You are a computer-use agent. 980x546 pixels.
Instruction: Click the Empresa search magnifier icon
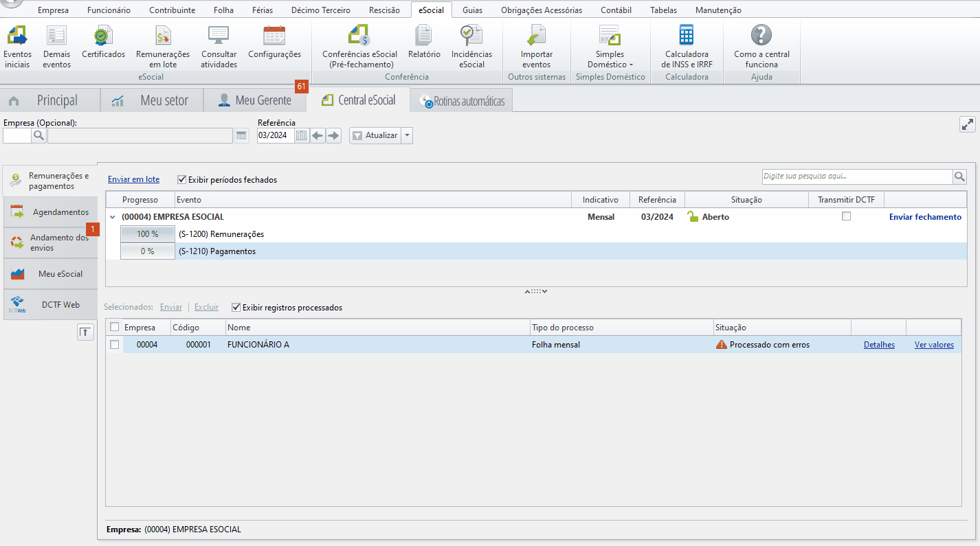coord(38,136)
